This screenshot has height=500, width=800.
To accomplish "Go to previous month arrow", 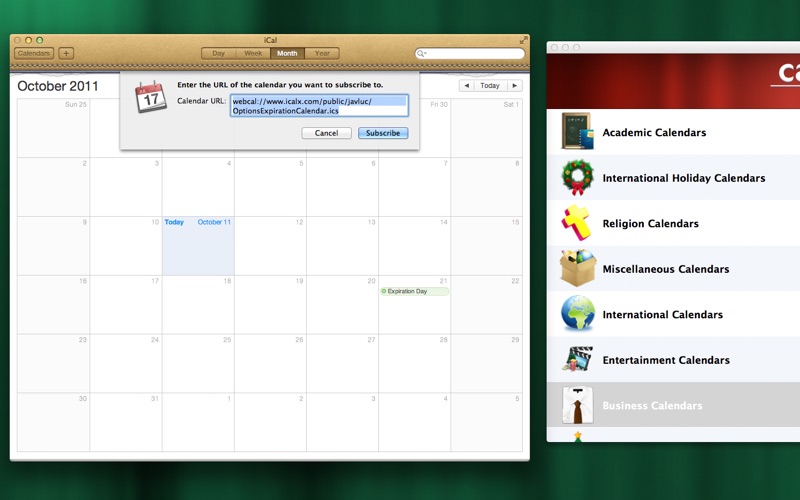I will tap(466, 86).
